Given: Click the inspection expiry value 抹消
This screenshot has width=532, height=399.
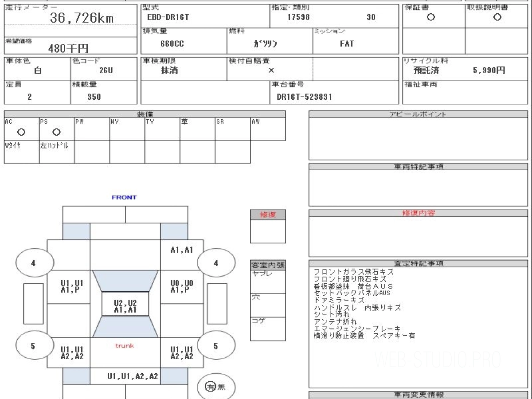Looking at the screenshot, I should point(169,70).
